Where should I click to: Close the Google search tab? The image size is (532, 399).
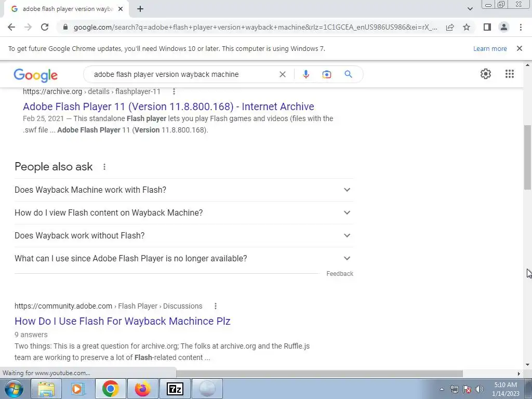pyautogui.click(x=121, y=9)
